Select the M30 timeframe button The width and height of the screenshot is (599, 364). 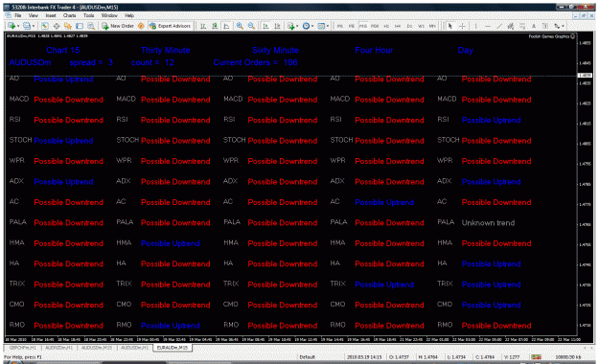pos(375,26)
